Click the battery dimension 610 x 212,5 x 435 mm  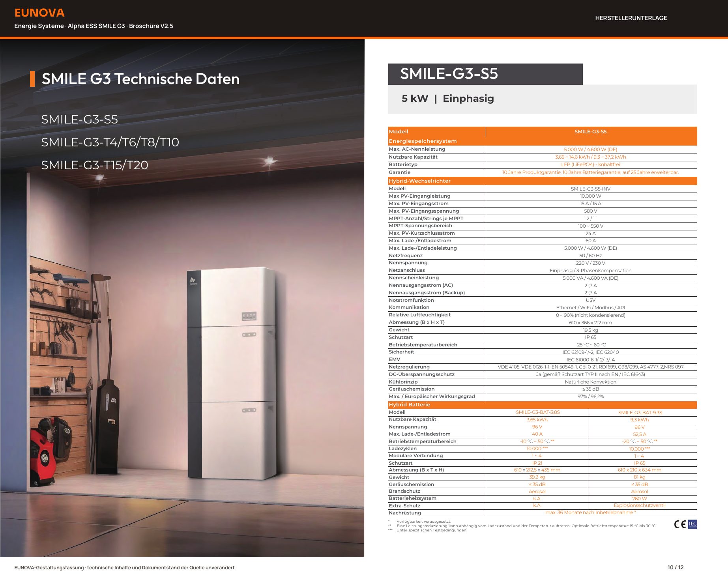click(x=537, y=470)
